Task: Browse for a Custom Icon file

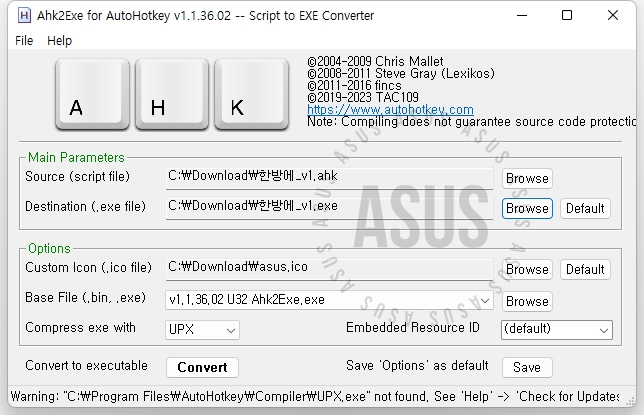Action: [527, 270]
